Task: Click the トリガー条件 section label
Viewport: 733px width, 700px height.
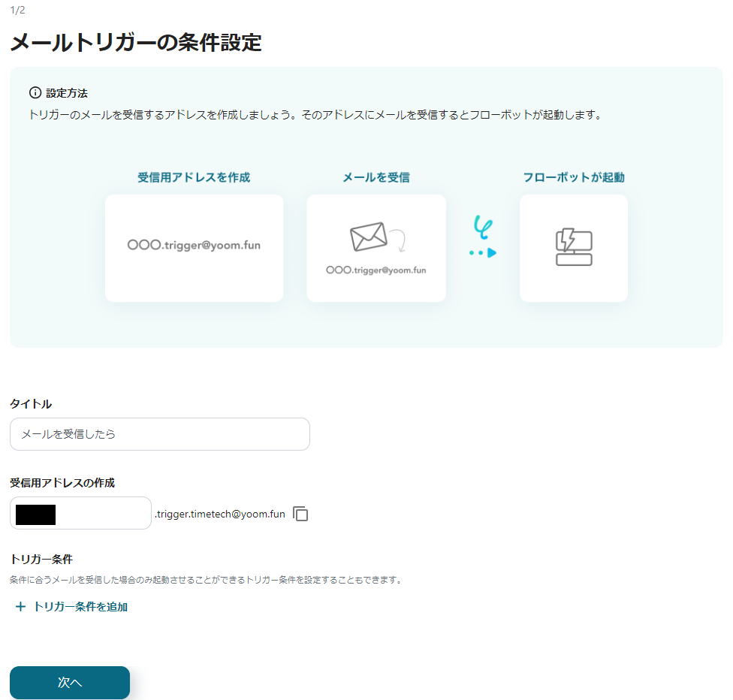Action: (x=41, y=559)
